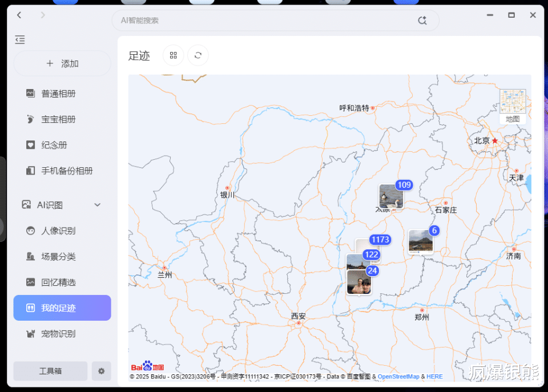Viewport: 548px width, 392px height.
Task: Click 天津 city label on map
Action: (x=516, y=178)
